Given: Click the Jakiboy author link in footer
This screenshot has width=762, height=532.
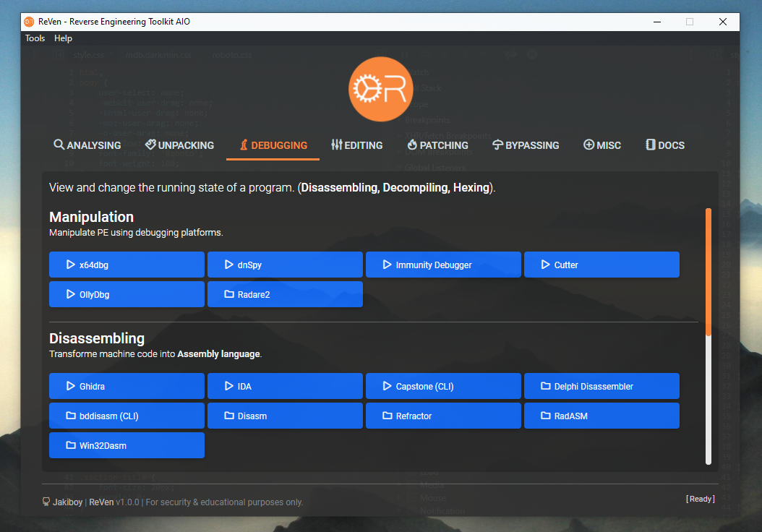Looking at the screenshot, I should pos(67,502).
